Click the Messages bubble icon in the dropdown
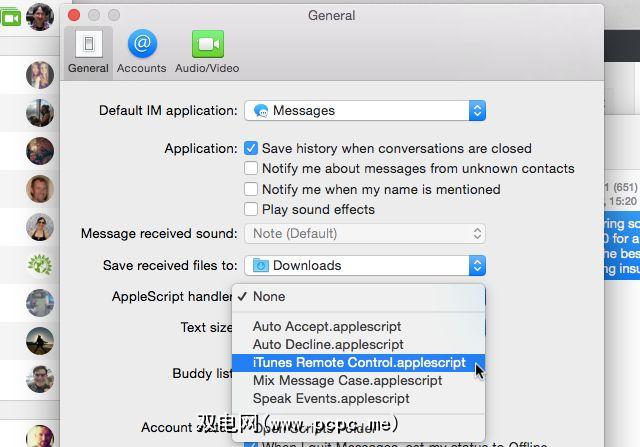The height and width of the screenshot is (447, 640). pyautogui.click(x=261, y=111)
